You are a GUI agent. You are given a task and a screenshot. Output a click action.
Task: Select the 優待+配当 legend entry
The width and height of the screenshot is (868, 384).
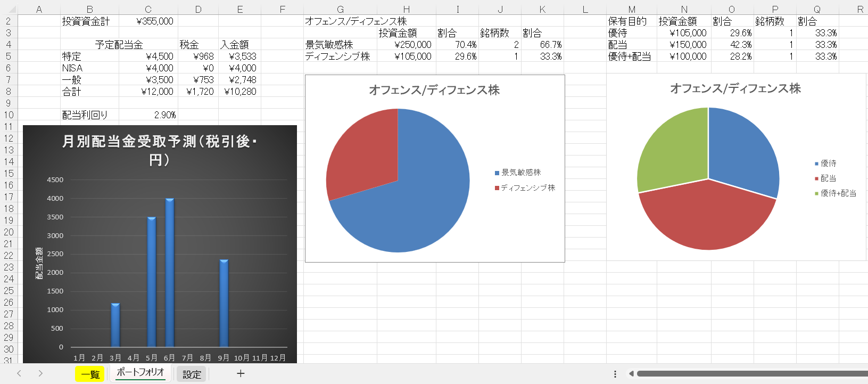[838, 193]
